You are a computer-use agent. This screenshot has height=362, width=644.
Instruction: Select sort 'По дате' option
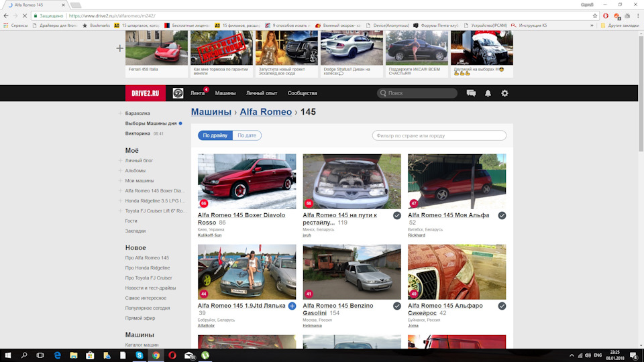pos(247,135)
